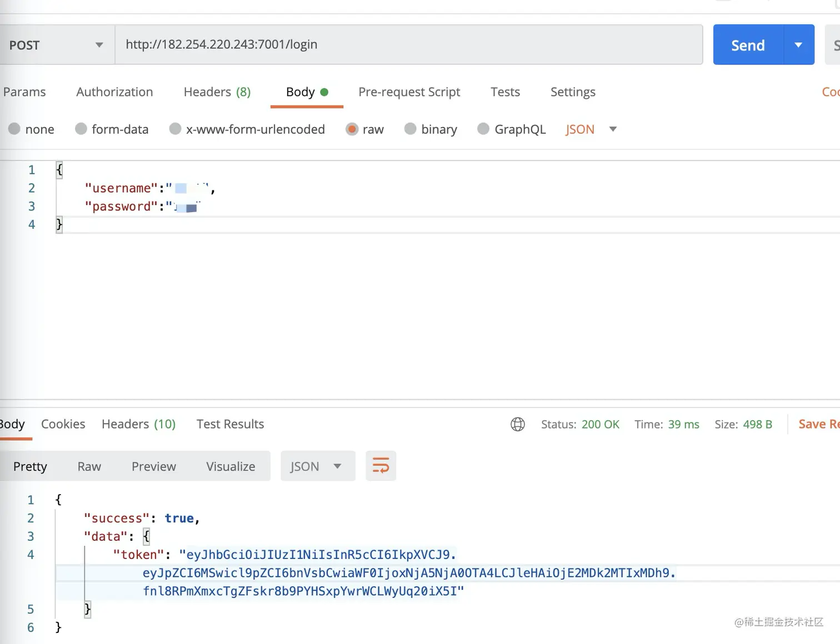Open the Send button dropdown arrow
Image resolution: width=840 pixels, height=644 pixels.
coord(798,45)
